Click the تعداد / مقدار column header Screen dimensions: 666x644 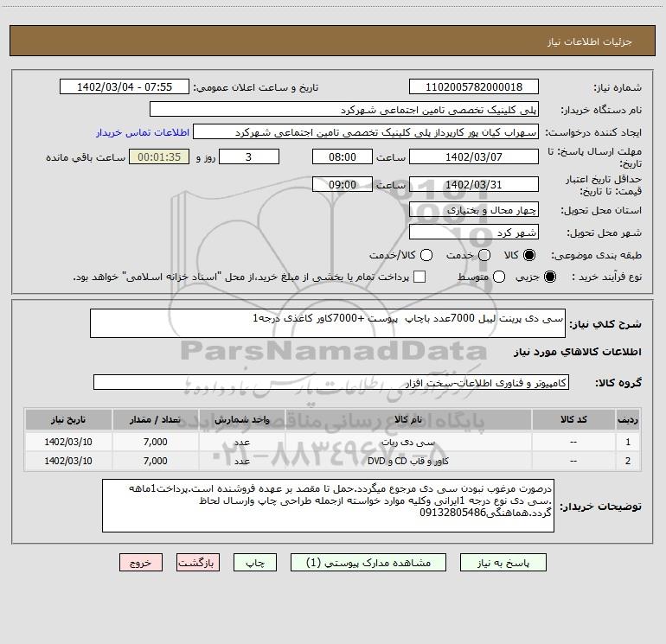155,419
